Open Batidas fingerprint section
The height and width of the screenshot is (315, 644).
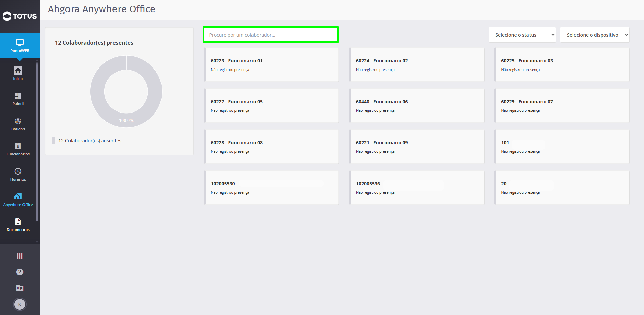[18, 124]
